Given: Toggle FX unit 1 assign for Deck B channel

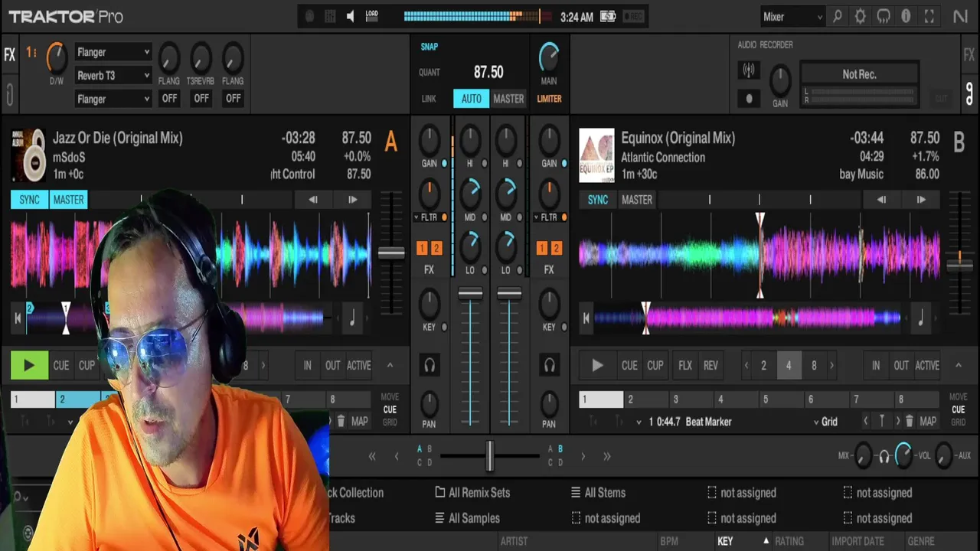Looking at the screenshot, I should click(x=542, y=248).
